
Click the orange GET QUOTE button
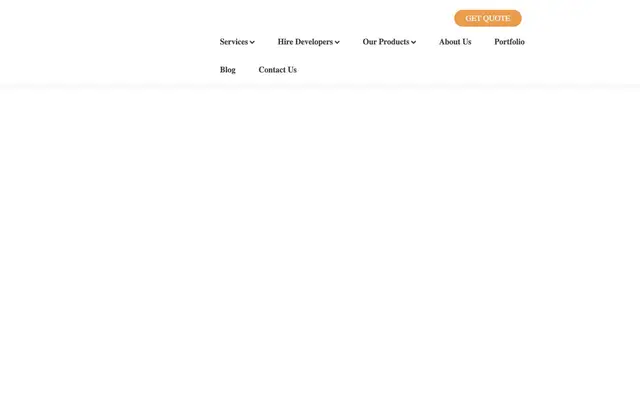pyautogui.click(x=488, y=18)
